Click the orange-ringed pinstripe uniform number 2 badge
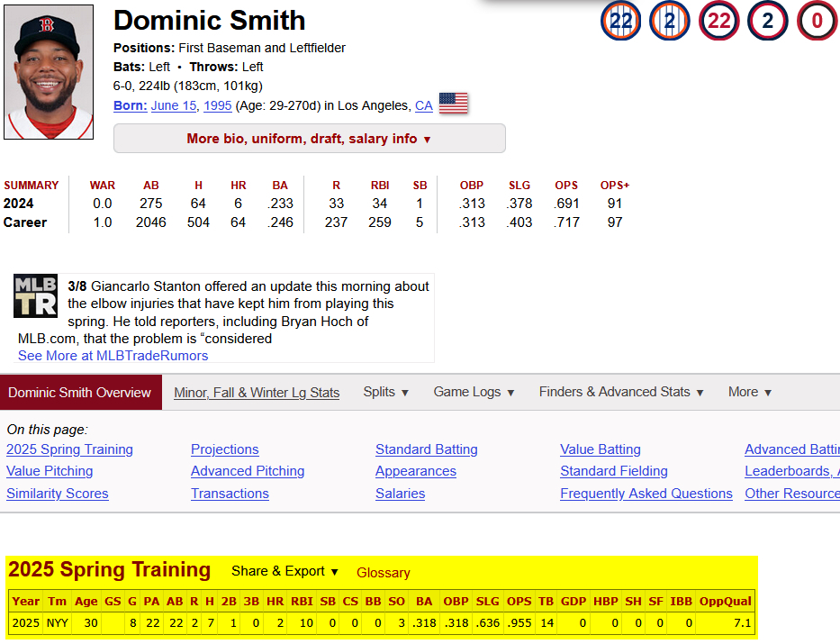 tap(670, 21)
